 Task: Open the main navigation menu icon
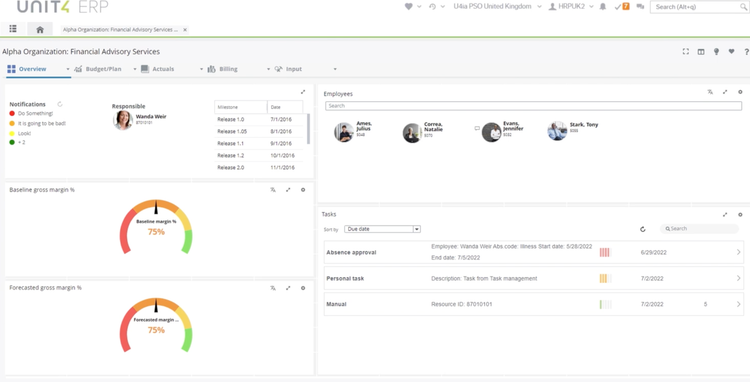(x=13, y=29)
